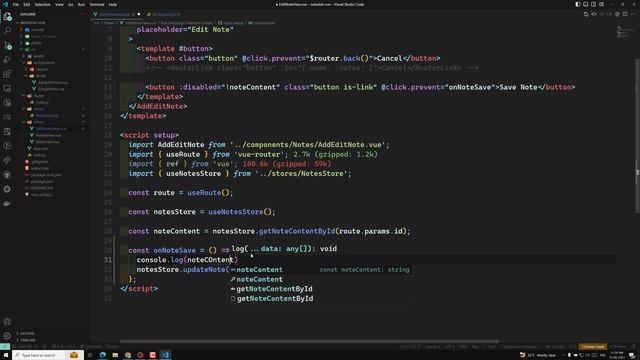Select the EditNoteView.vue editor tab
Viewport: 640px width, 360px height.
point(116,14)
